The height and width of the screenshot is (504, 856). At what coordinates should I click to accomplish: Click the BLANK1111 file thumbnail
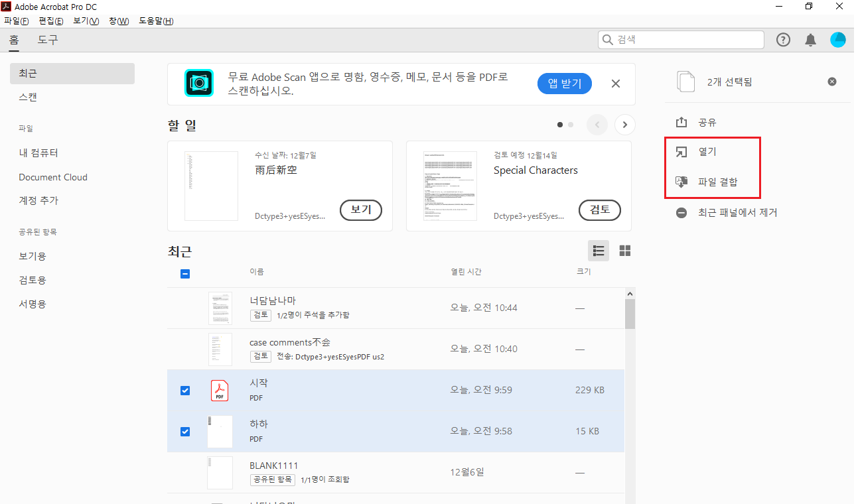[220, 473]
